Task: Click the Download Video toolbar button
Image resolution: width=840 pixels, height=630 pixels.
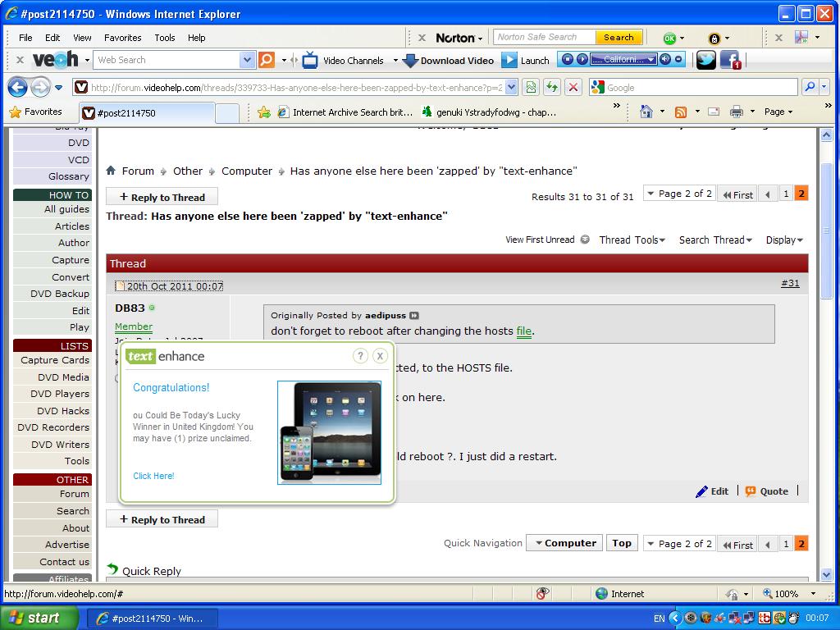Action: (448, 61)
